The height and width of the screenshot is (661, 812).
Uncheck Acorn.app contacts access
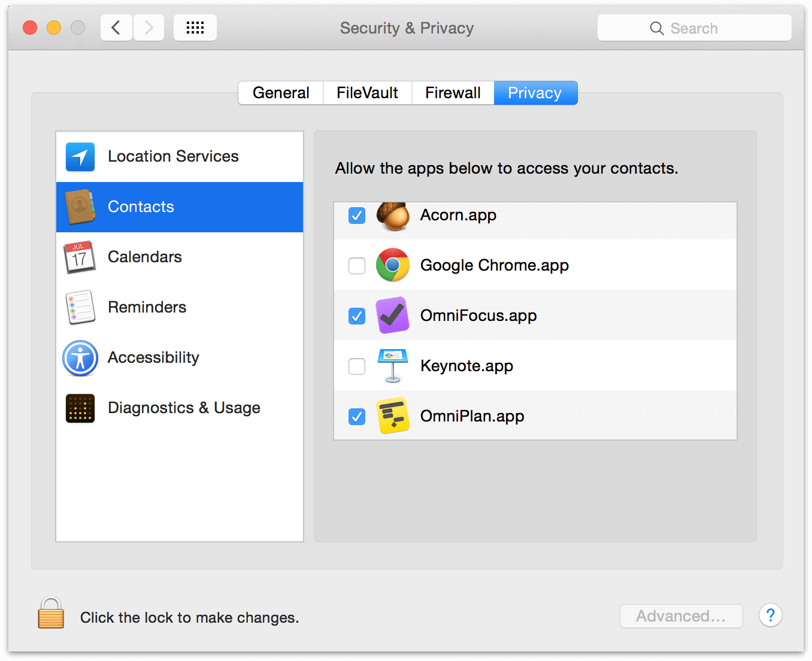(357, 216)
